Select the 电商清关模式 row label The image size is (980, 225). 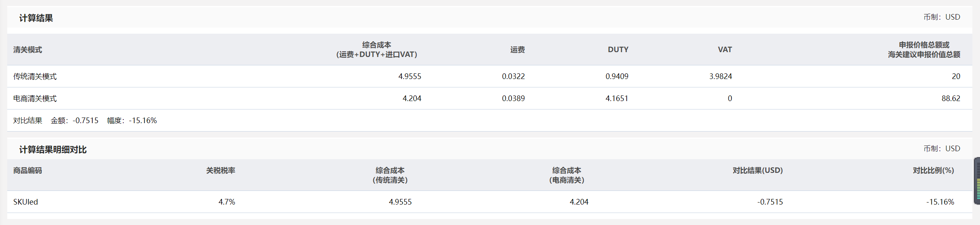(x=35, y=98)
